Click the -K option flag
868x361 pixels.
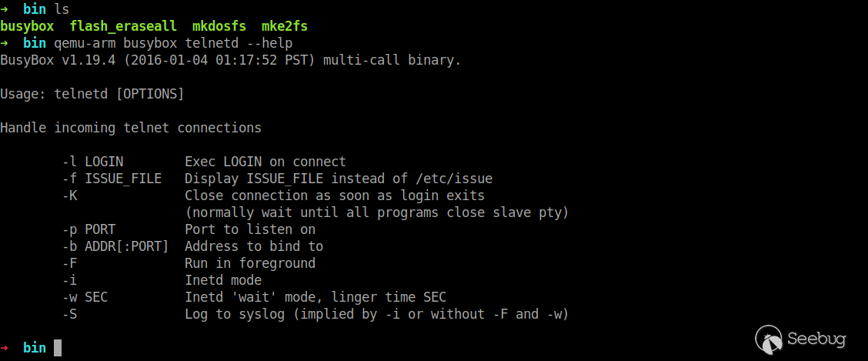(x=69, y=196)
